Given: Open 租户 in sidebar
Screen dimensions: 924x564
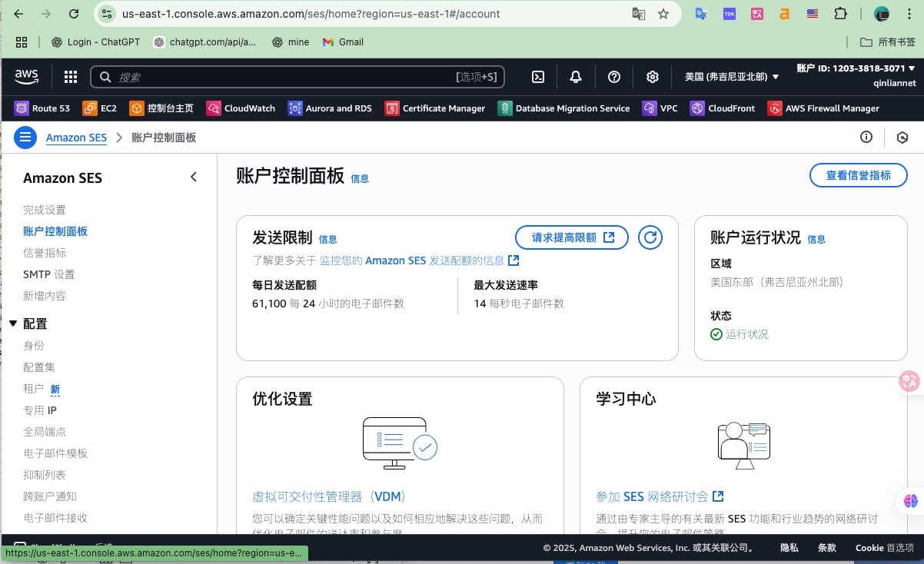Looking at the screenshot, I should click(x=34, y=389).
